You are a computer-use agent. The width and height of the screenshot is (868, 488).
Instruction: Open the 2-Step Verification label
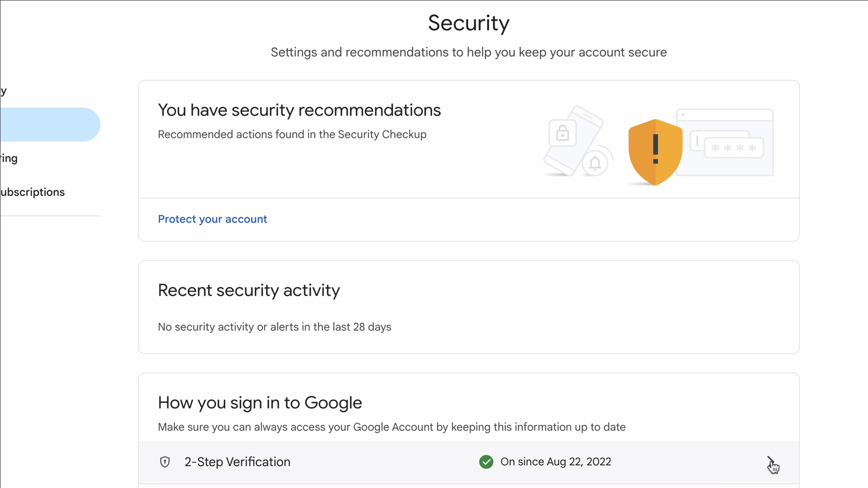pos(237,462)
